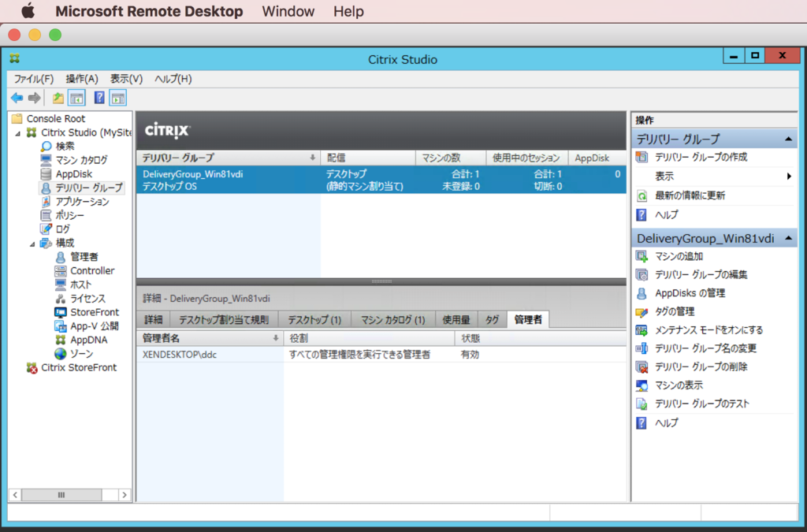The width and height of the screenshot is (807, 532).
Task: Click the デリバリー グループの編集 action link
Action: click(x=701, y=275)
